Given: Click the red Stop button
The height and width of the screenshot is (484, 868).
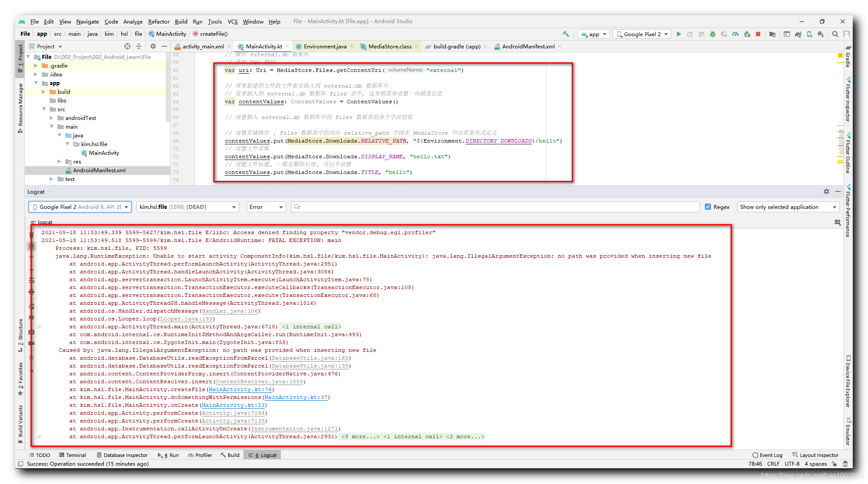Looking at the screenshot, I should coord(758,34).
